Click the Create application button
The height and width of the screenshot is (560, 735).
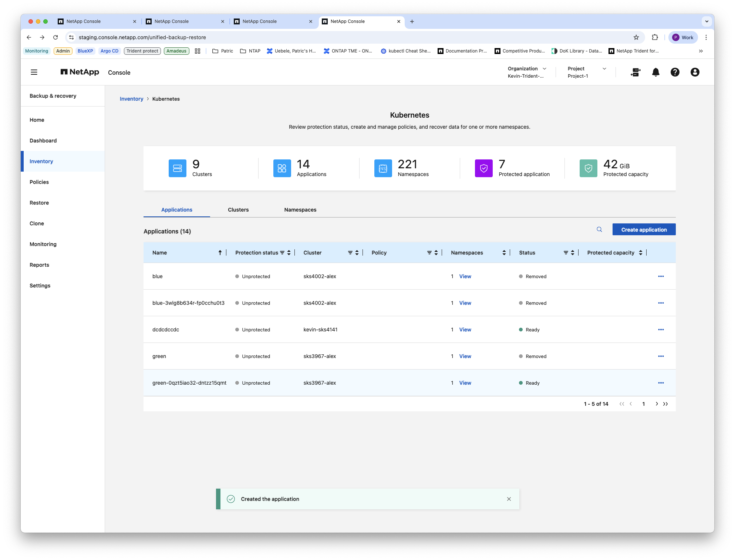click(644, 230)
